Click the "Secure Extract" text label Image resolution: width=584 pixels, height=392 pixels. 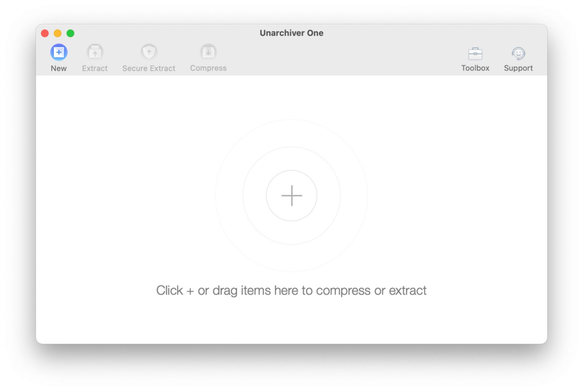pyautogui.click(x=149, y=68)
